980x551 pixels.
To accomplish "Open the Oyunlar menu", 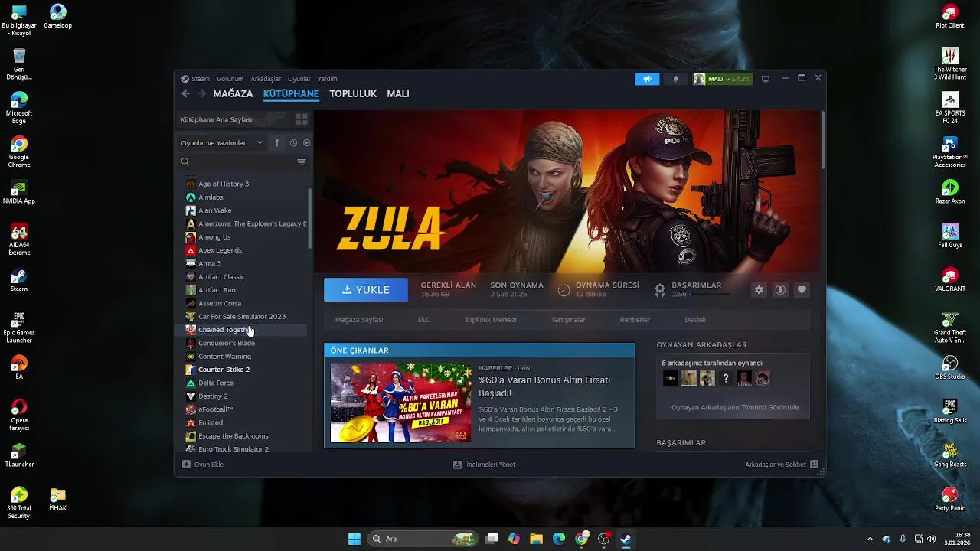I will tap(299, 79).
